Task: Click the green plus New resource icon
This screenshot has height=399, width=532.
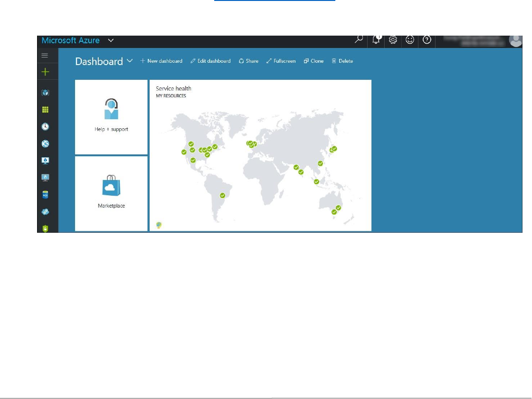Action: (45, 72)
